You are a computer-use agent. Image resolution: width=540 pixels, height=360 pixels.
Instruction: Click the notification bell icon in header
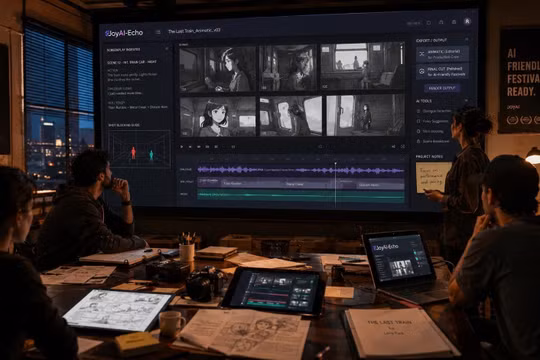pyautogui.click(x=441, y=22)
